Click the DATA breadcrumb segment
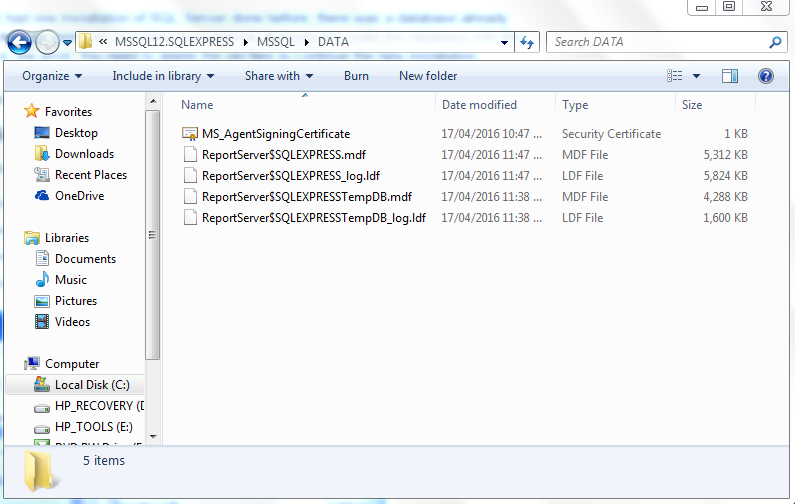The height and width of the screenshot is (504, 795). (x=333, y=42)
